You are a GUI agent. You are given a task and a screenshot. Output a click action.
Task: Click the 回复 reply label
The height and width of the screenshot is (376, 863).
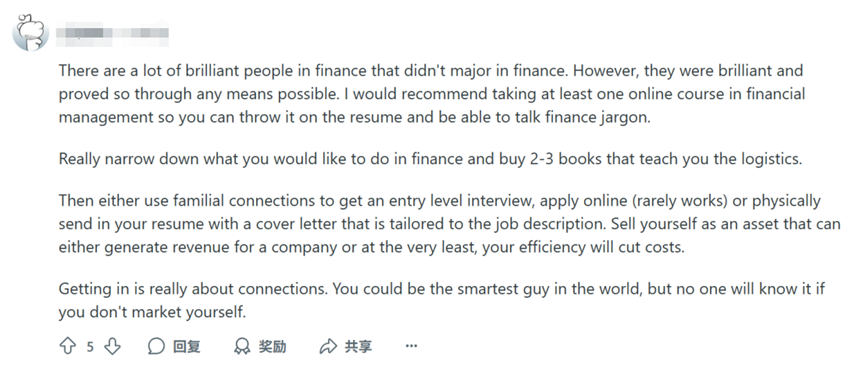click(x=187, y=346)
